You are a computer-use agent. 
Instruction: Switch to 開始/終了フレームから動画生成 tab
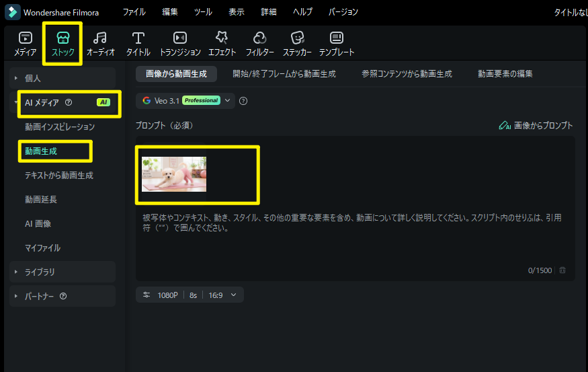coord(284,74)
